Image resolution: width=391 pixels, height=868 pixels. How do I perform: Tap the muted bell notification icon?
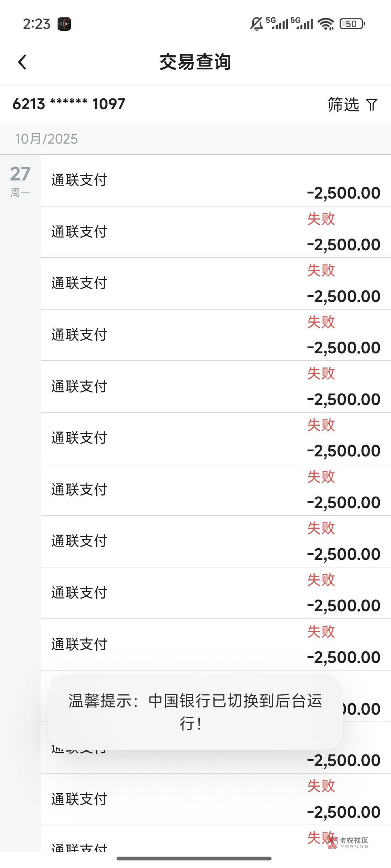pyautogui.click(x=256, y=24)
